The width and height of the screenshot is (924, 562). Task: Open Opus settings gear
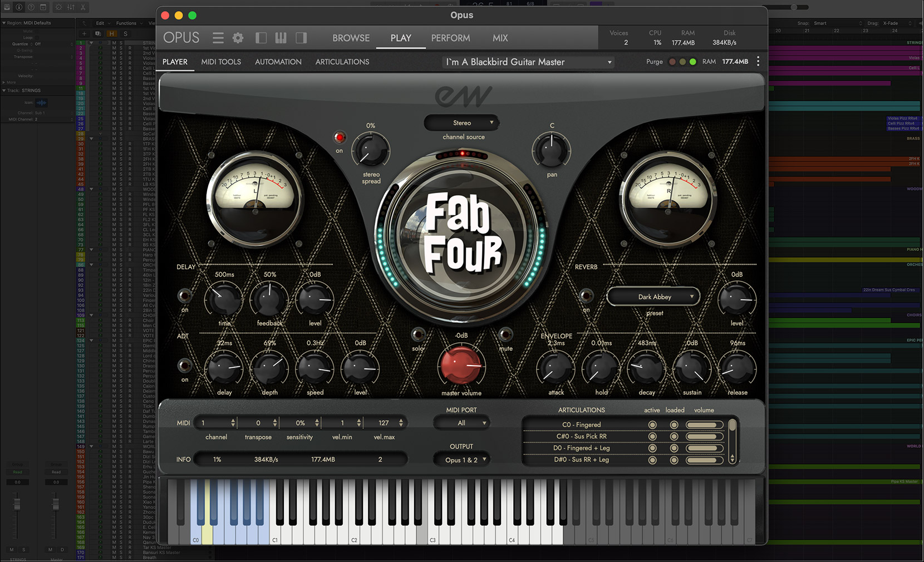238,38
